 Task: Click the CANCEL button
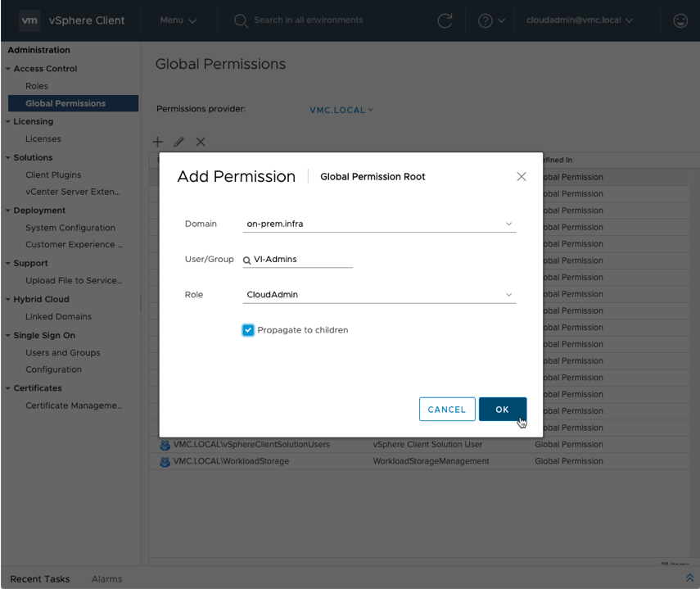[x=446, y=410]
